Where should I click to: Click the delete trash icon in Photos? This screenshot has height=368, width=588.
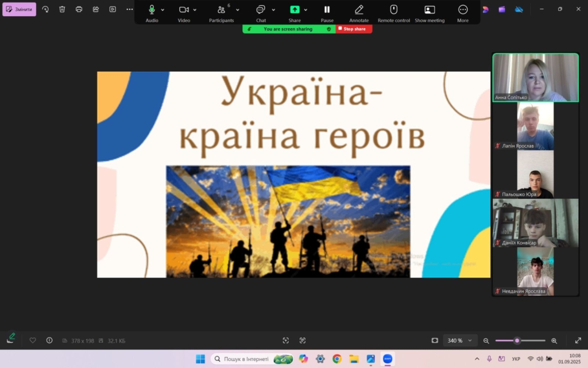coord(62,9)
